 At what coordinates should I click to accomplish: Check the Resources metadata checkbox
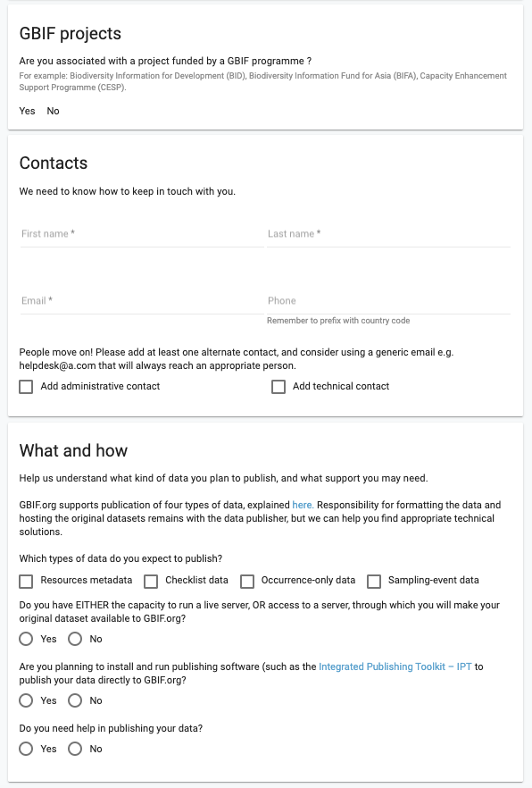tap(26, 581)
